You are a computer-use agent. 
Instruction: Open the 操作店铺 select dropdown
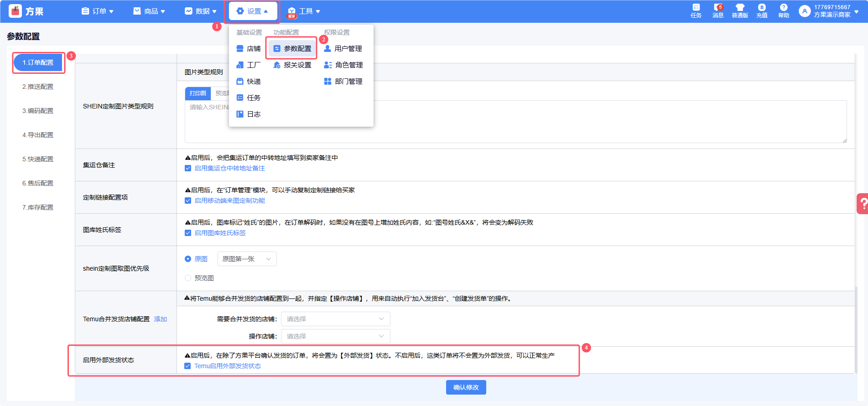tap(335, 336)
